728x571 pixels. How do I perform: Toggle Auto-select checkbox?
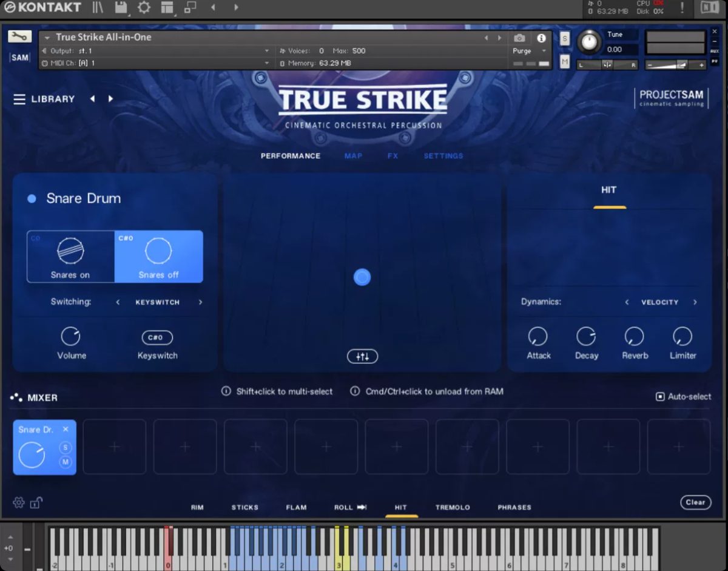(660, 397)
